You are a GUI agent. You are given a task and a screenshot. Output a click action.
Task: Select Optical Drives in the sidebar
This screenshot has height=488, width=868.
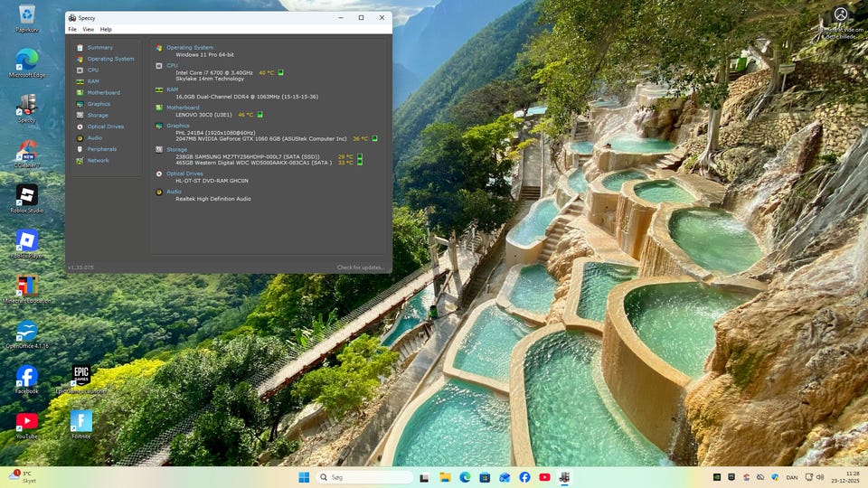click(x=105, y=127)
